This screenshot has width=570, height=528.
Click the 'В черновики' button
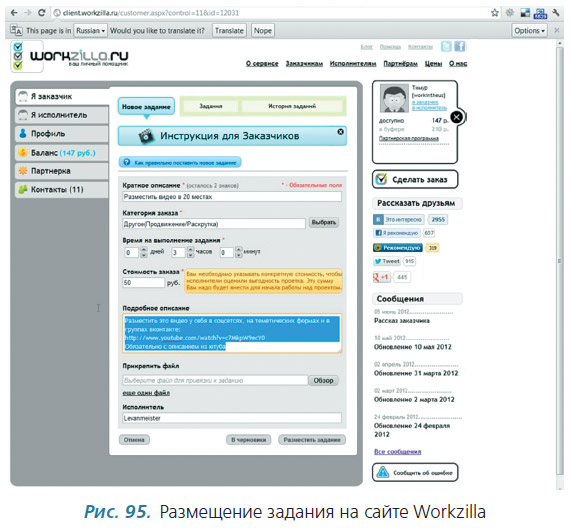(x=249, y=440)
